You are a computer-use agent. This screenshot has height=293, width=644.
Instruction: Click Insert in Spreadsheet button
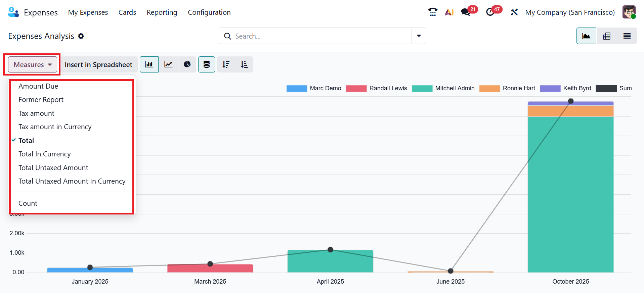click(x=98, y=64)
